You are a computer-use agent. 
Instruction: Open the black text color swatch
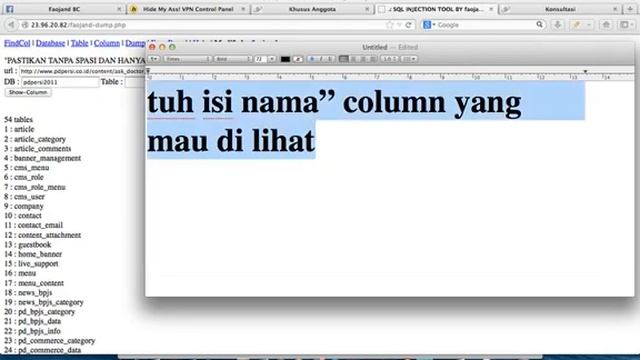[285, 59]
